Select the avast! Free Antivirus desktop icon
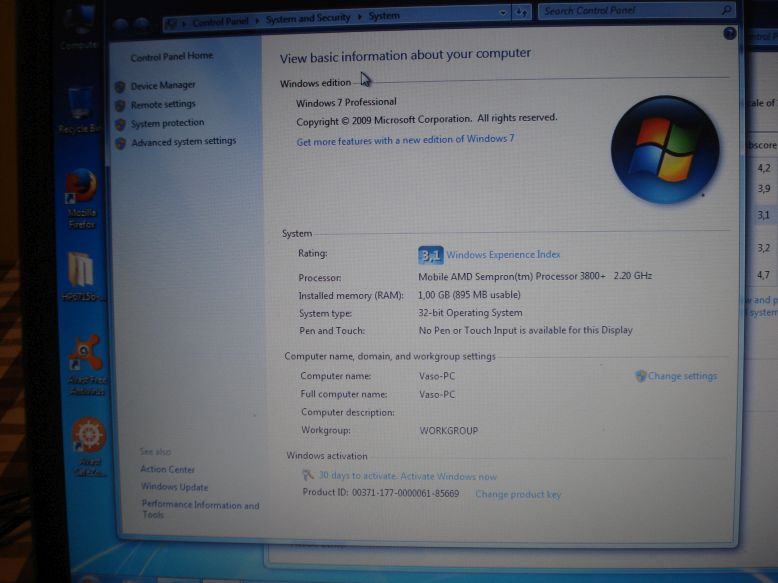 (x=87, y=365)
